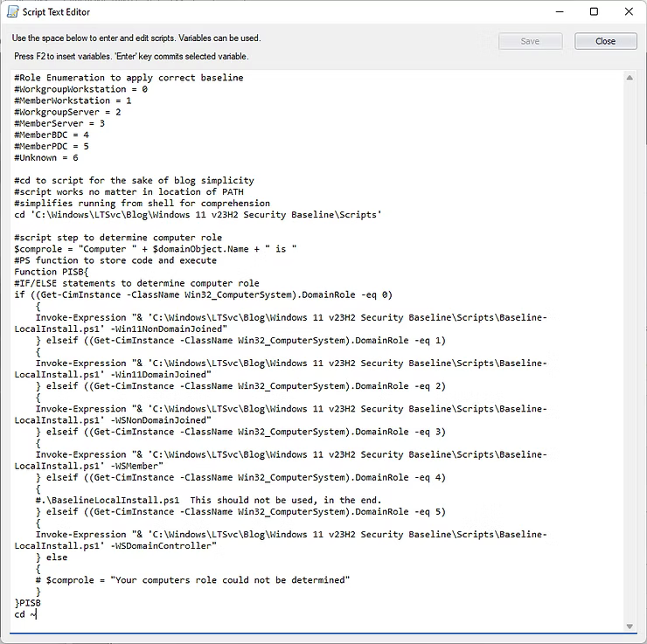Image resolution: width=647 pixels, height=644 pixels.
Task: Click the '-Win11DomainJoined' parameter line
Action: pos(113,375)
